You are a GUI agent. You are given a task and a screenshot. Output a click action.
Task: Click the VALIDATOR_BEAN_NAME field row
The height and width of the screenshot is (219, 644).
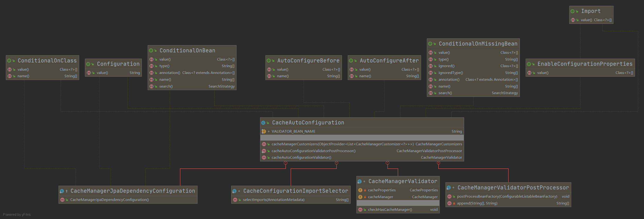click(362, 131)
